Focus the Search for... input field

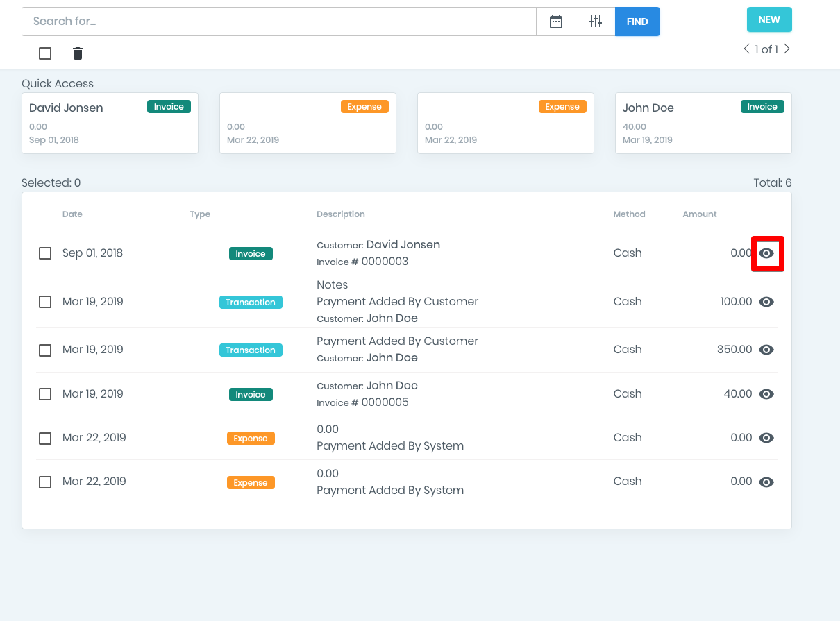pyautogui.click(x=279, y=22)
